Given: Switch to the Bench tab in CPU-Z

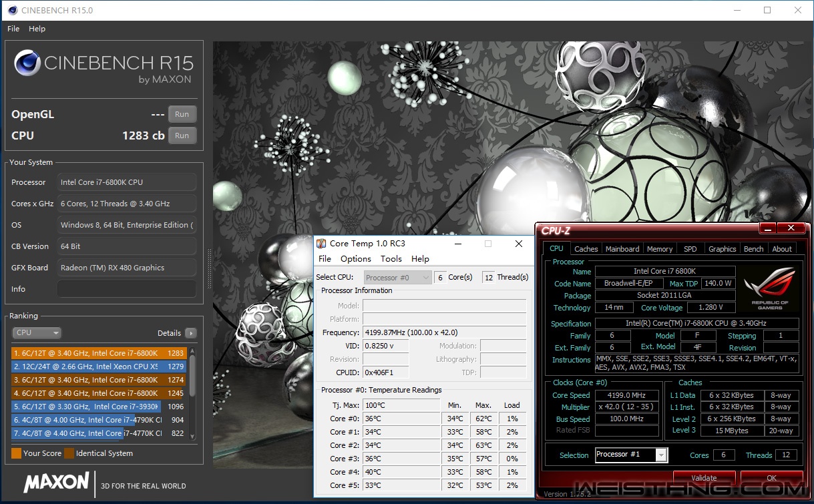Looking at the screenshot, I should (x=754, y=249).
